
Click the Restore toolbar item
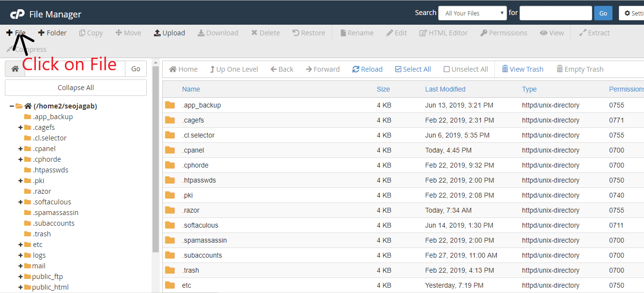pyautogui.click(x=309, y=33)
